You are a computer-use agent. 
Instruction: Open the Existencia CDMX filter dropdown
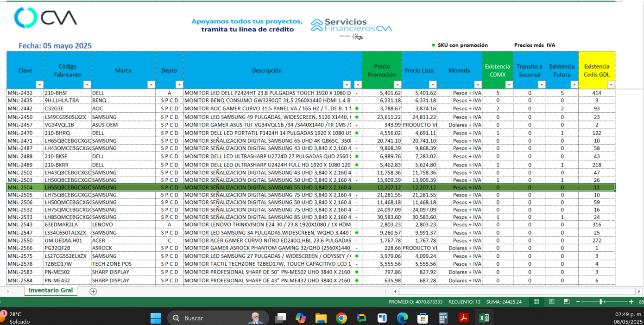pyautogui.click(x=509, y=85)
